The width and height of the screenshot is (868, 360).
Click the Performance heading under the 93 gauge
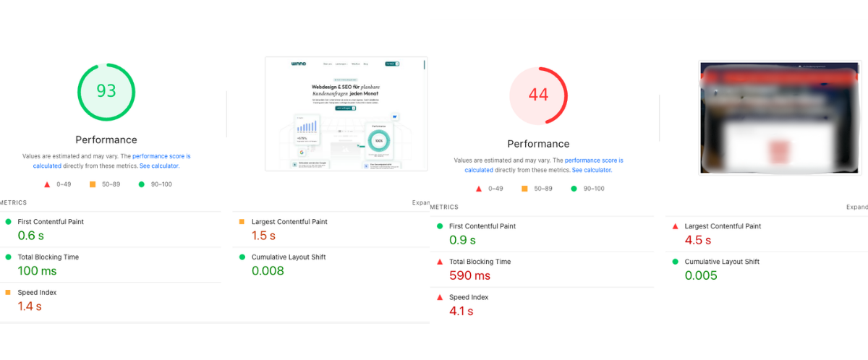[106, 140]
